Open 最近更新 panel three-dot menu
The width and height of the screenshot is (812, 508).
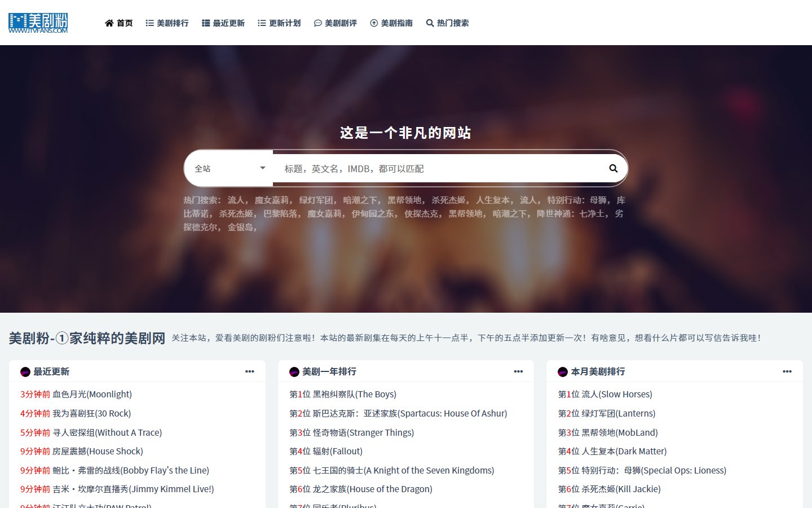click(250, 371)
